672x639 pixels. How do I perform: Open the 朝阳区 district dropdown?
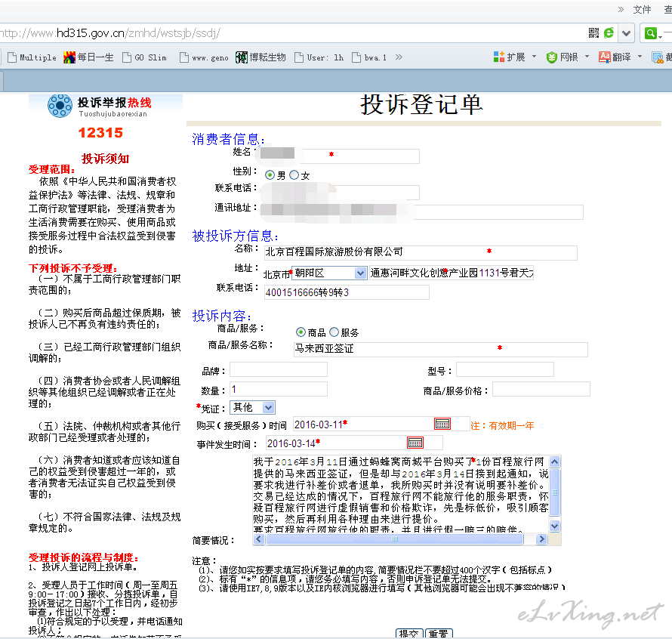click(x=329, y=273)
